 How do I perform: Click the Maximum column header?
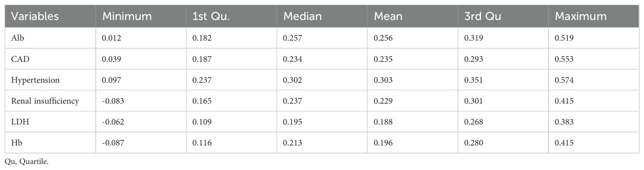pyautogui.click(x=581, y=16)
